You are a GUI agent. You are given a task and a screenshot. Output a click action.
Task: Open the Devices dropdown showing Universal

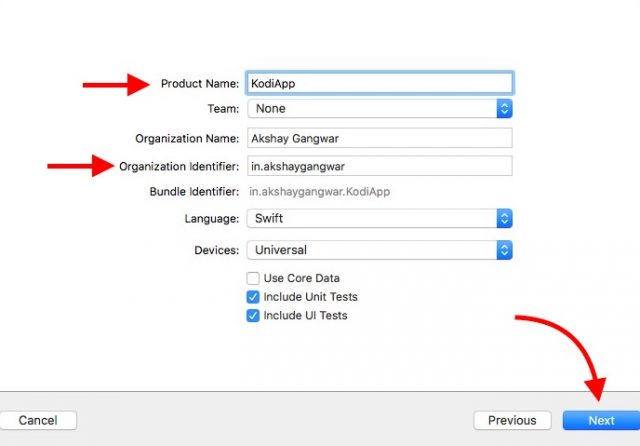[380, 250]
